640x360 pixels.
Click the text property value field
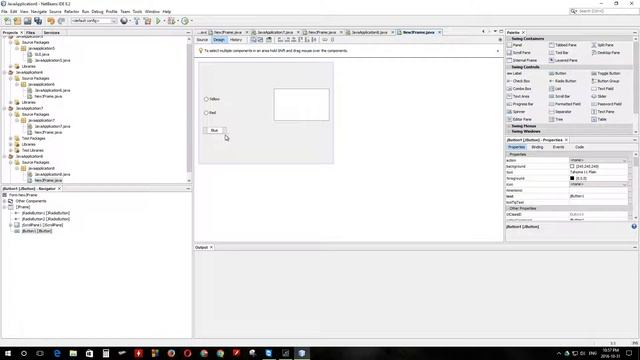[598, 196]
